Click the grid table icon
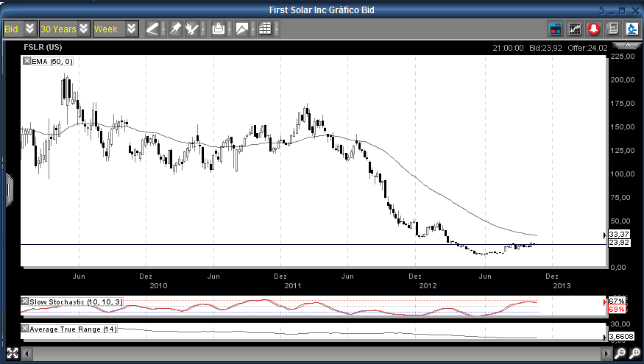The height and width of the screenshot is (364, 644). [x=265, y=29]
